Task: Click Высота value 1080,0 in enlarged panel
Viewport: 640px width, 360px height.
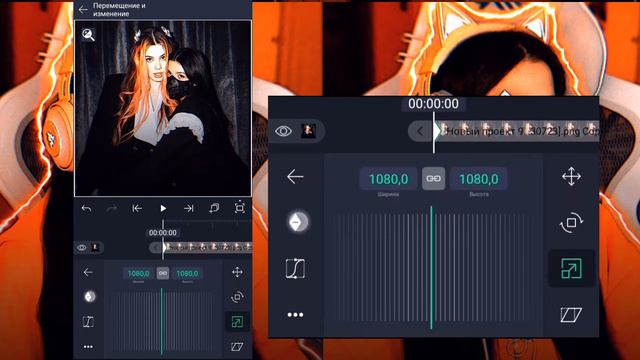Action: pyautogui.click(x=479, y=179)
